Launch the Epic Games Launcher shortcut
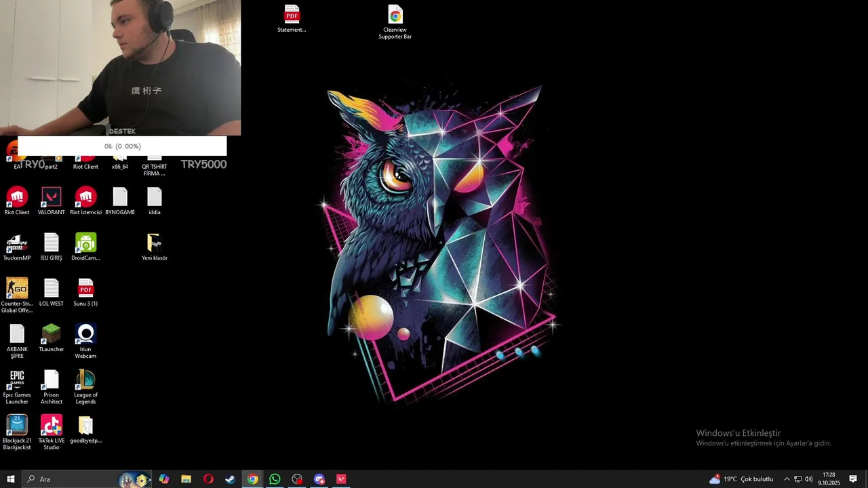Image resolution: width=868 pixels, height=488 pixels. click(x=17, y=387)
